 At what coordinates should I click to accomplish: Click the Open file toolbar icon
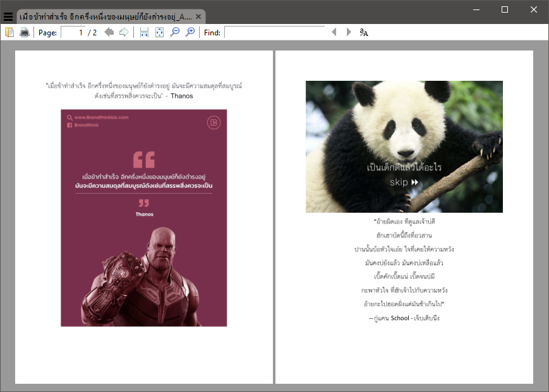click(9, 33)
